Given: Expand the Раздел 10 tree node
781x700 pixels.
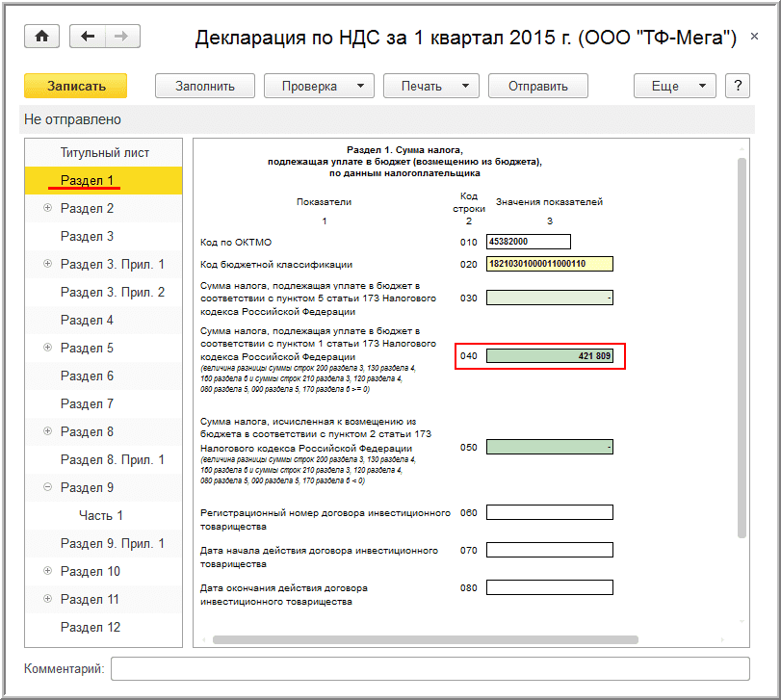Looking at the screenshot, I should [47, 571].
